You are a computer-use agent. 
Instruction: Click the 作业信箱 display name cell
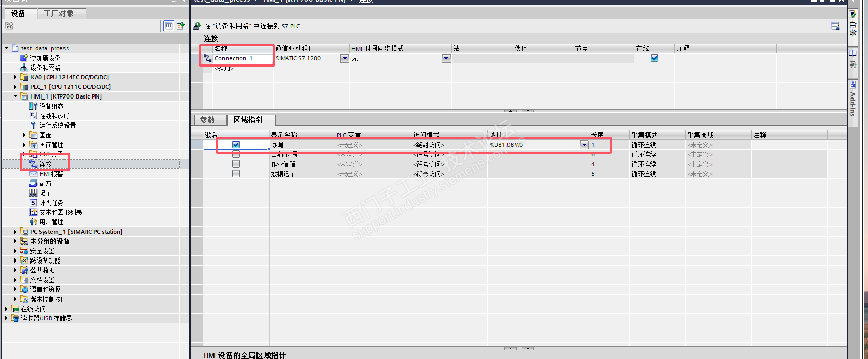pos(302,164)
